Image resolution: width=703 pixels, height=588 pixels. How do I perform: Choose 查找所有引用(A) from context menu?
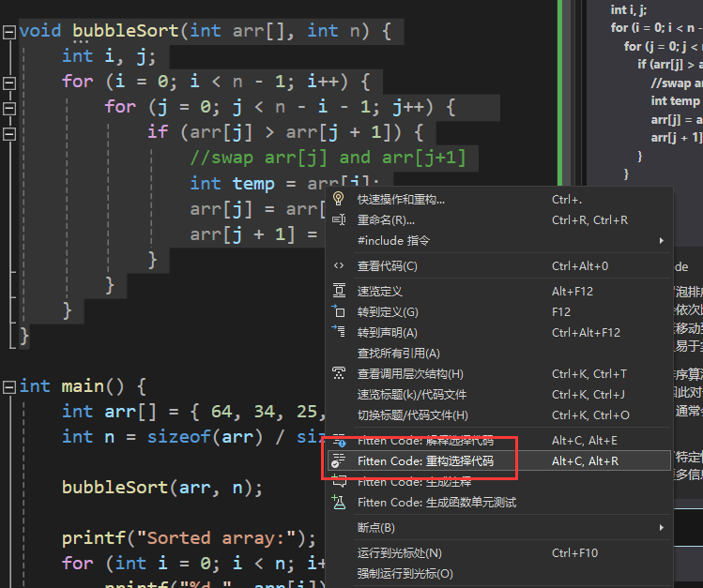tap(398, 354)
